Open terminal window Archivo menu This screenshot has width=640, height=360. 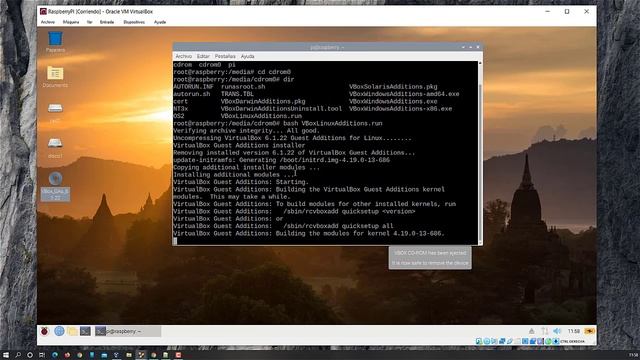pyautogui.click(x=183, y=56)
